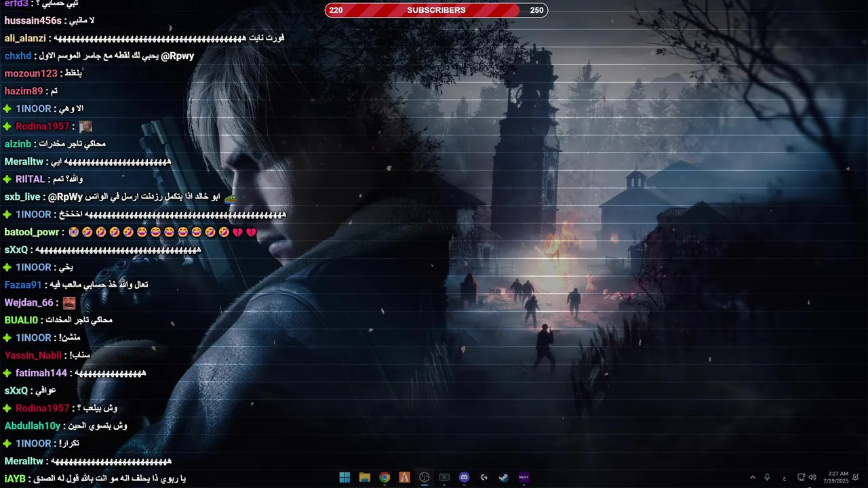Click username hussain456s in the chat
The image size is (868, 488).
click(33, 21)
